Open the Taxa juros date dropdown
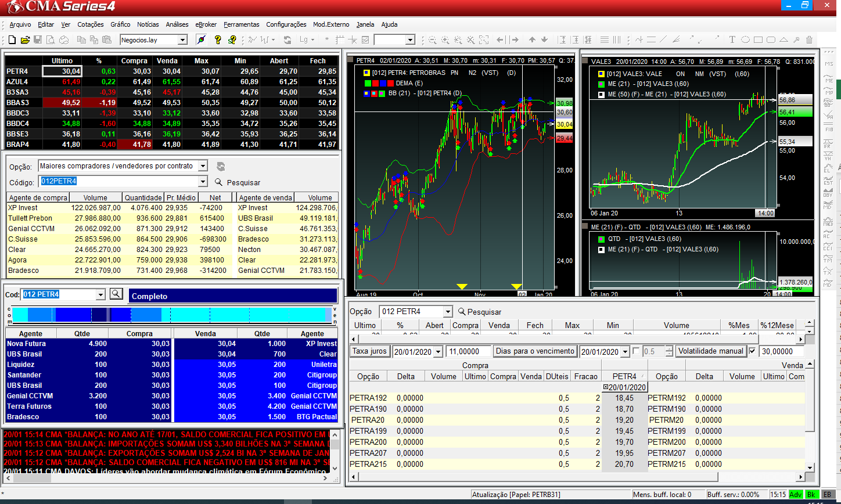 pyautogui.click(x=438, y=351)
